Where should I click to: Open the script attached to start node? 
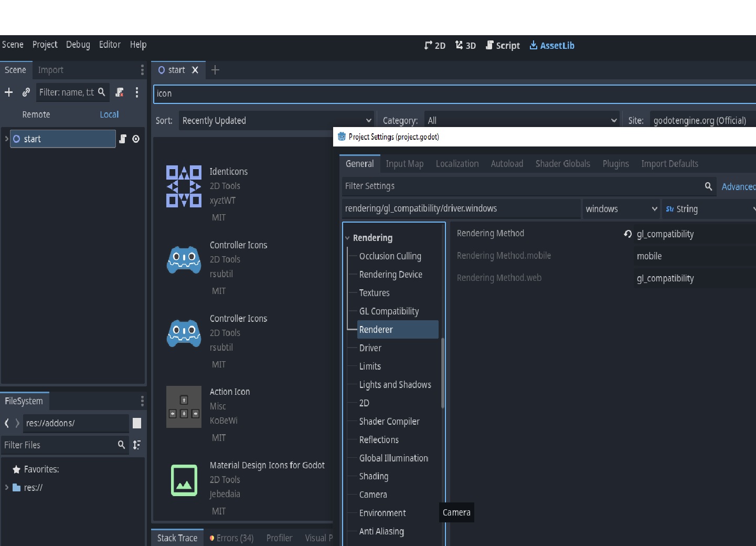pyautogui.click(x=123, y=139)
